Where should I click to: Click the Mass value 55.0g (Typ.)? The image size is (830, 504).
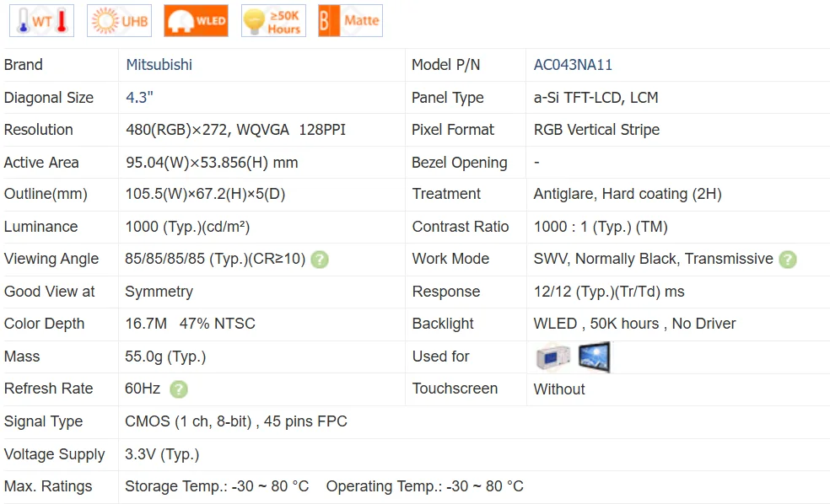coord(165,357)
